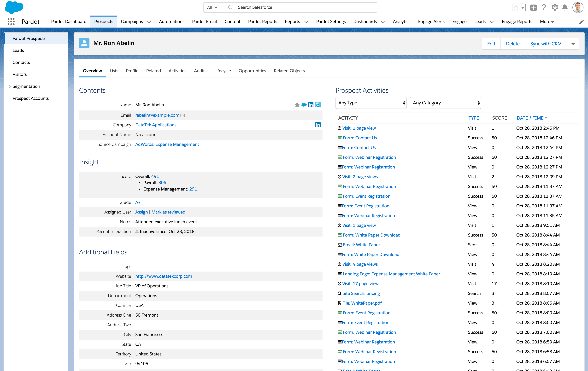Switch to the Lifecycle tab
The image size is (588, 371).
222,71
